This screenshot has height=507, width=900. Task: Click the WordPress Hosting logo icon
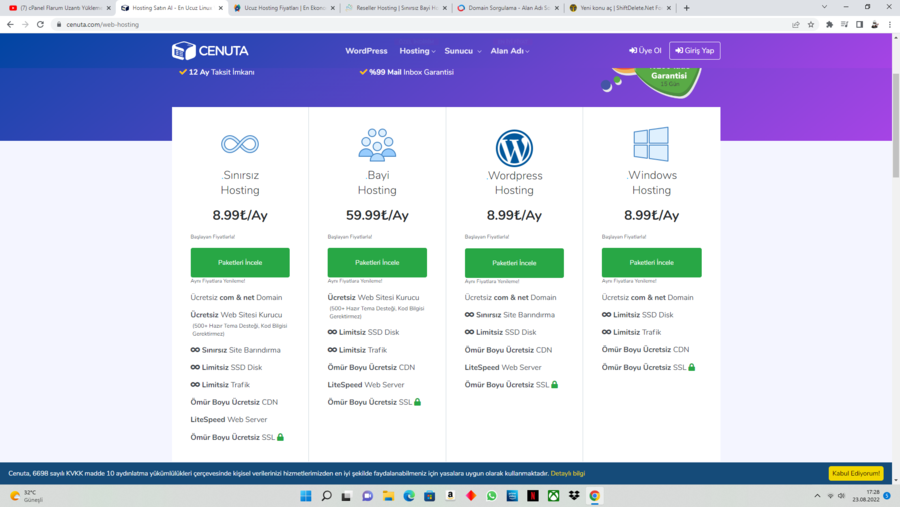click(514, 148)
